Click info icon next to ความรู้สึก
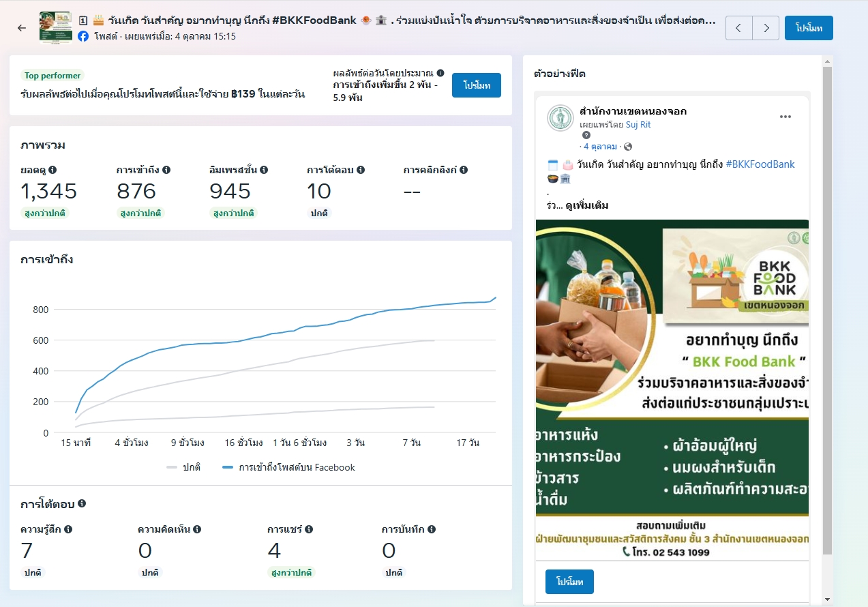The height and width of the screenshot is (607, 868). pos(68,529)
